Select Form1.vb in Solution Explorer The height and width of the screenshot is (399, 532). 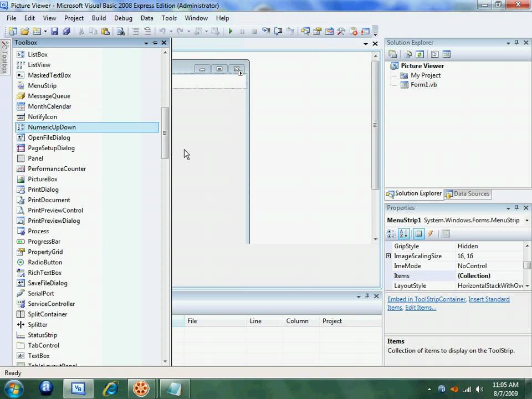(423, 85)
